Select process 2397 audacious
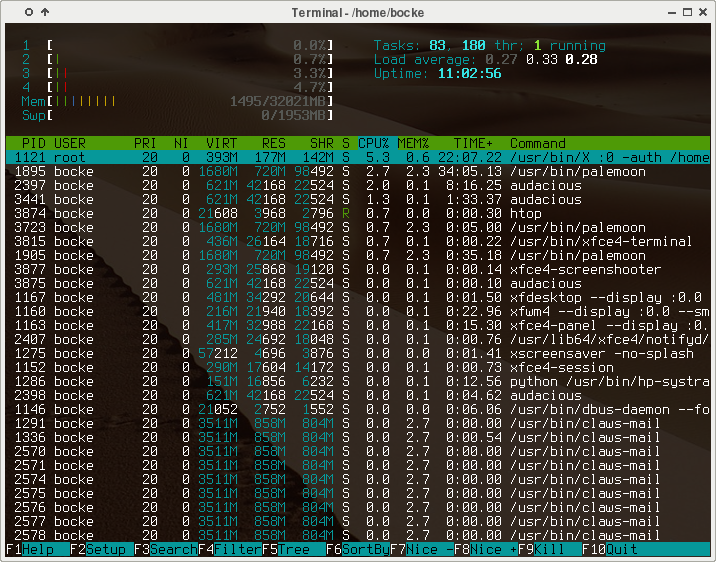This screenshot has width=716, height=562. pos(358,185)
